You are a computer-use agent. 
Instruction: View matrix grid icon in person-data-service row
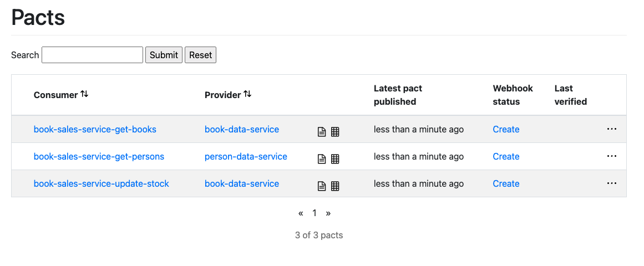[x=335, y=159]
